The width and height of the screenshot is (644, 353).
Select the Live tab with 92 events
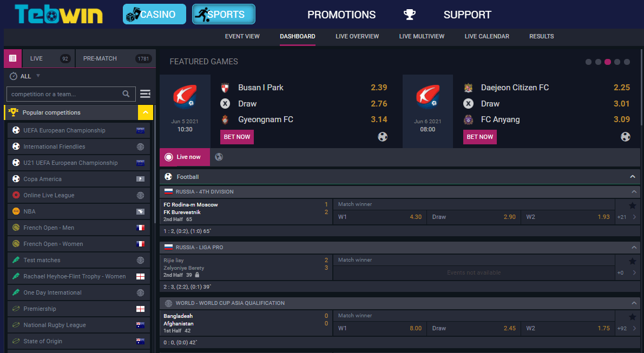click(x=49, y=58)
